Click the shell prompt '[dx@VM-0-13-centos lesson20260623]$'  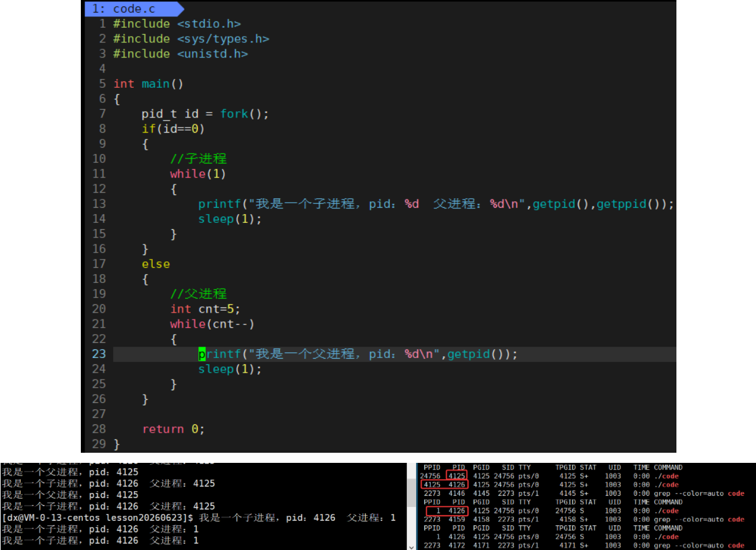(98, 518)
